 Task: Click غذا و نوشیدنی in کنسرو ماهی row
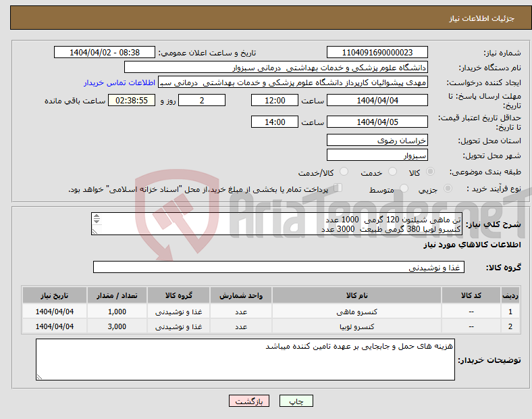(178, 312)
